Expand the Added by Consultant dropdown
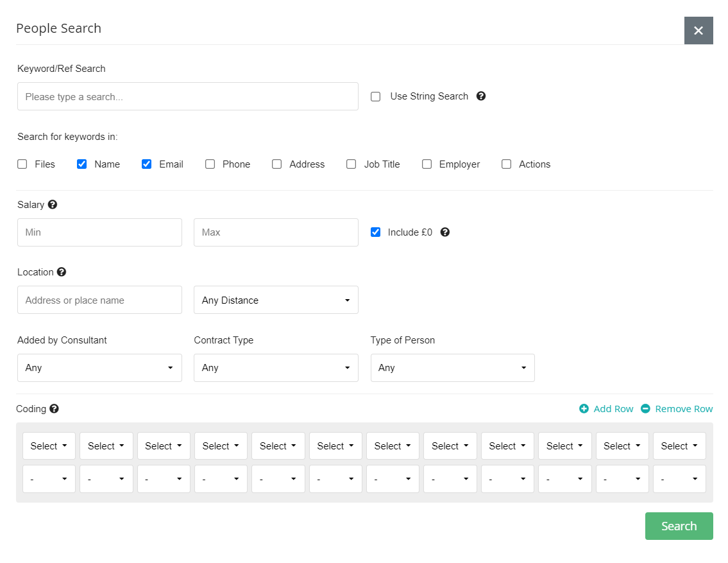Image resolution: width=728 pixels, height=563 pixels. [x=99, y=368]
